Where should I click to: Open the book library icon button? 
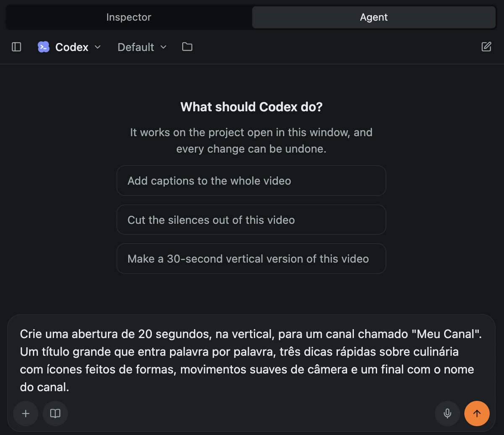coord(55,414)
